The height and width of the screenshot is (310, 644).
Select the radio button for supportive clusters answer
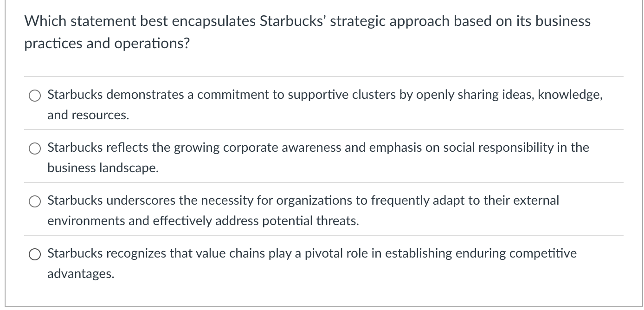35,96
